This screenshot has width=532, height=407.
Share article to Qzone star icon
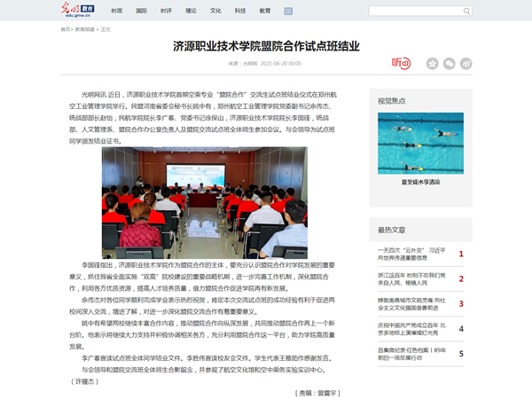[x=433, y=64]
